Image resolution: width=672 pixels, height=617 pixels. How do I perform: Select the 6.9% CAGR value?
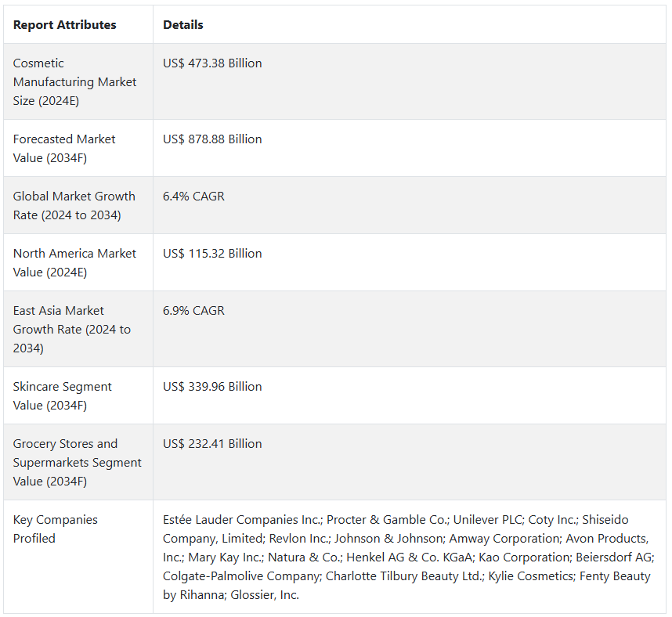(193, 311)
